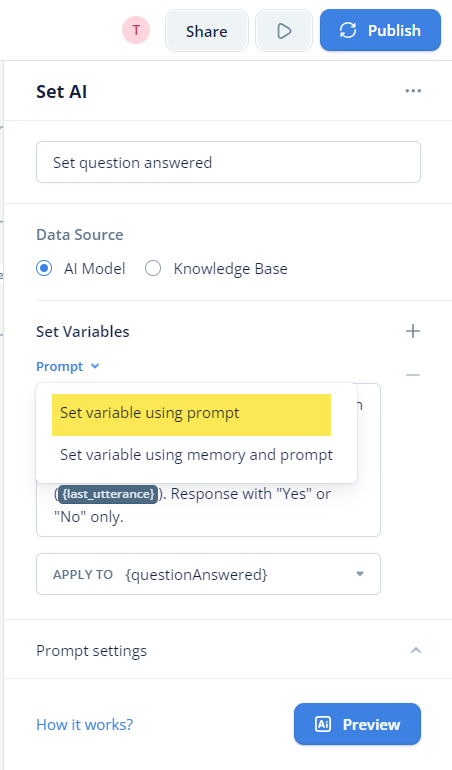Open the APPLY TO variable dropdown
Viewport: 452px width, 770px height.
pyautogui.click(x=208, y=574)
